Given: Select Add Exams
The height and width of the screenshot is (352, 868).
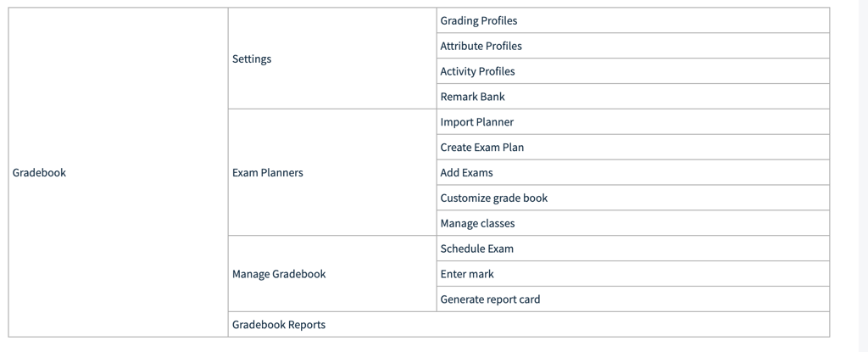Looking at the screenshot, I should tap(466, 173).
